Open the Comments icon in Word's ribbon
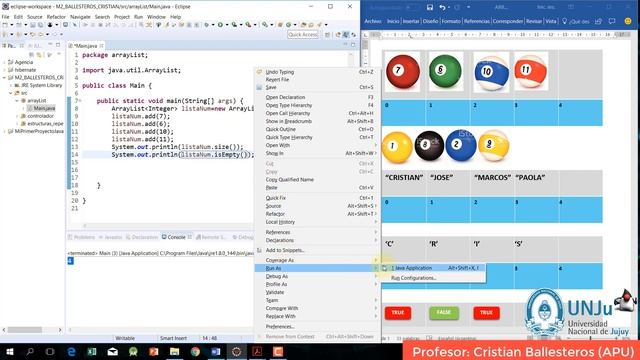This screenshot has width=640, height=360. point(612,21)
